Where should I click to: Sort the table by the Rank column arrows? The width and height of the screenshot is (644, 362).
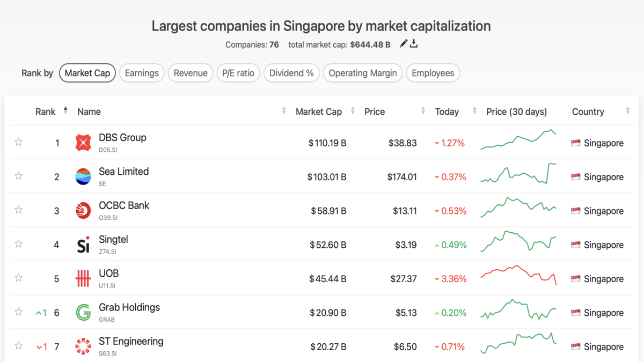(65, 110)
